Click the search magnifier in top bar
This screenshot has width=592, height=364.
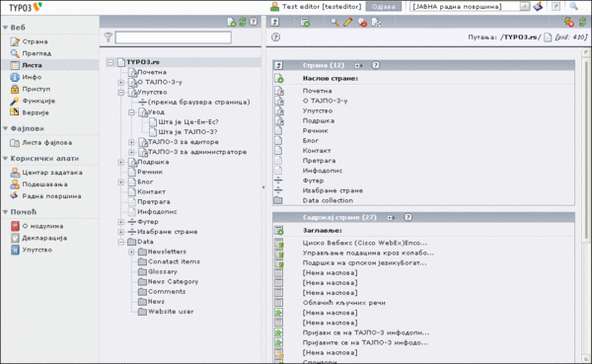pos(574,7)
